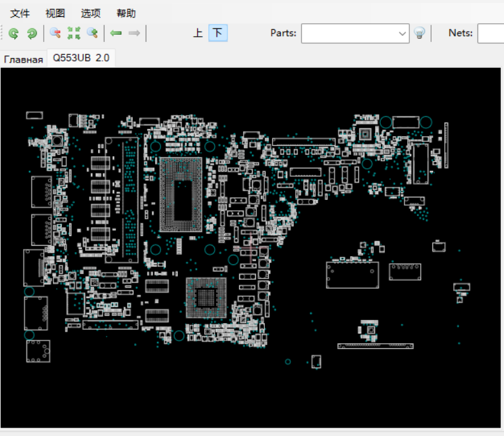Open the 视图 menu
The width and height of the screenshot is (504, 436).
[x=55, y=13]
